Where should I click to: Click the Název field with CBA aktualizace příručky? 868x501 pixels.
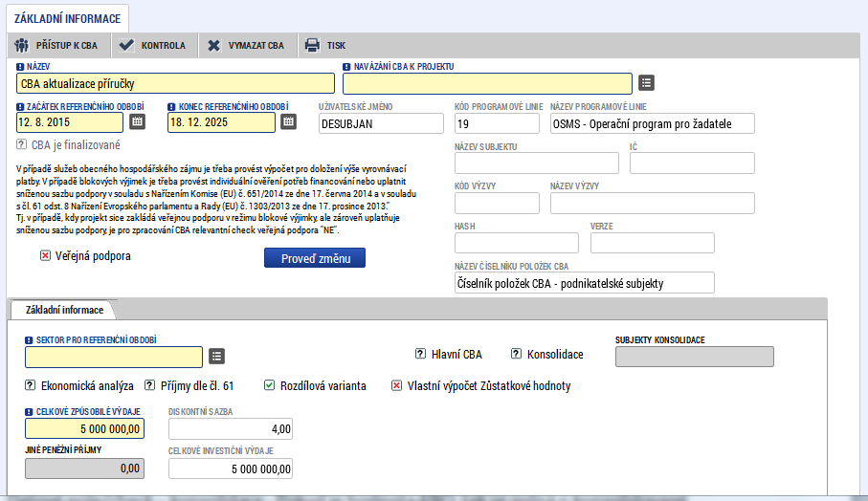coord(175,83)
